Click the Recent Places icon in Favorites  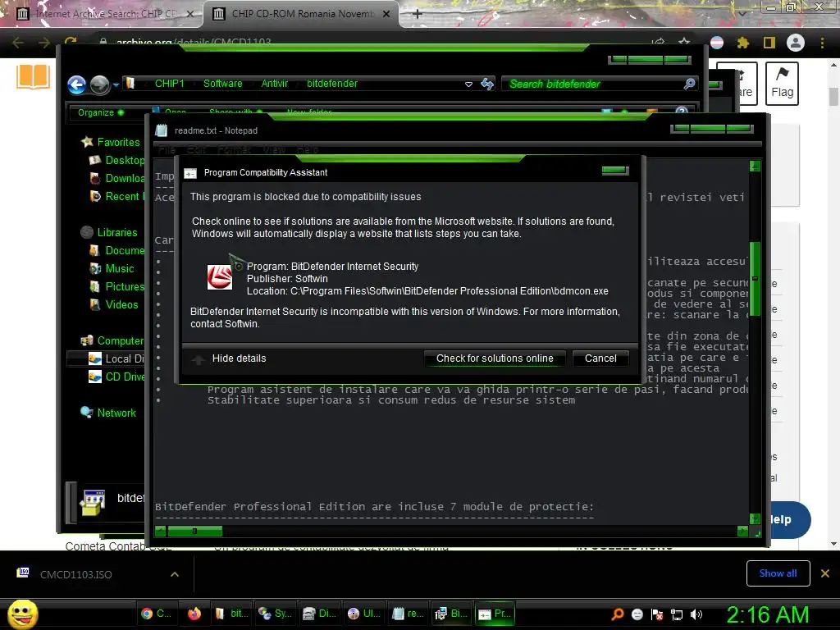click(x=95, y=197)
